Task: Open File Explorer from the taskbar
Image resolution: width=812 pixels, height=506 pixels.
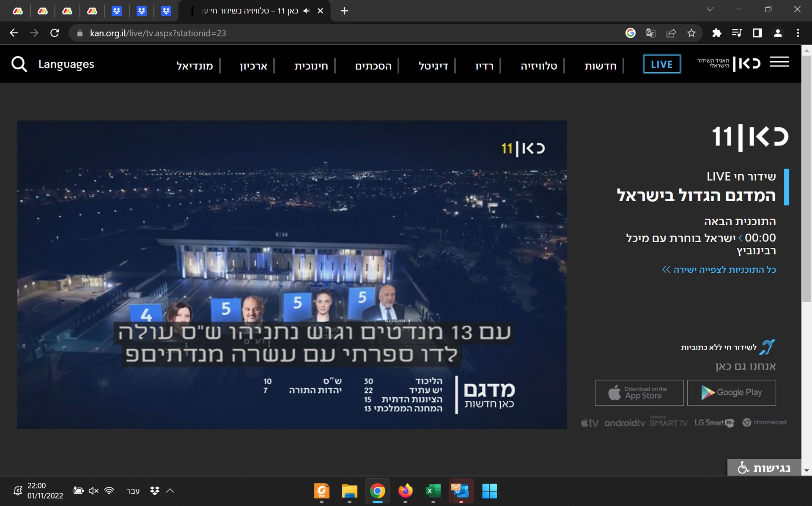Action: pos(349,491)
